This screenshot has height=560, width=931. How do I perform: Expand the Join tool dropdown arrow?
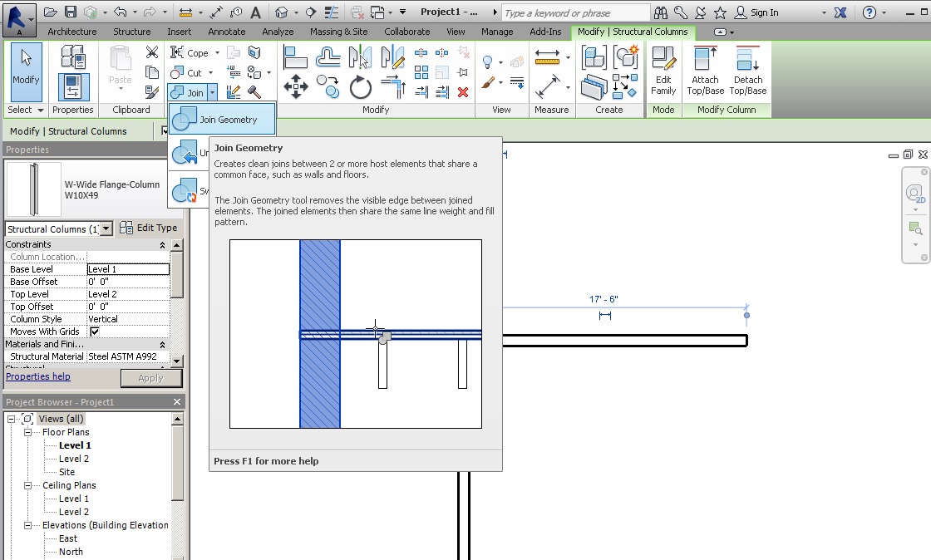(214, 92)
